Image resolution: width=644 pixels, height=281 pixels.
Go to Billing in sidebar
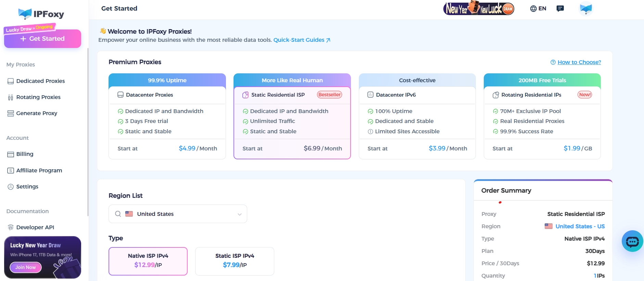point(25,154)
